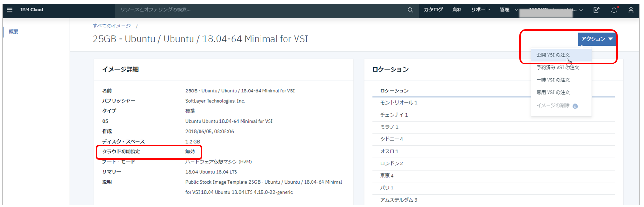Click the クラウド初期設定 label
The width and height of the screenshot is (644, 207).
pos(121,152)
